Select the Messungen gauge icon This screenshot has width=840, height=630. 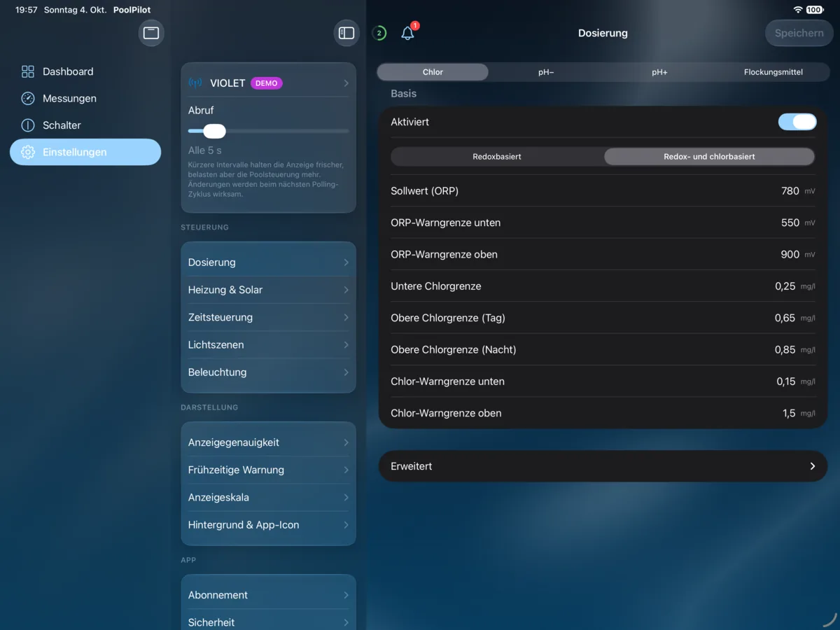pyautogui.click(x=28, y=99)
